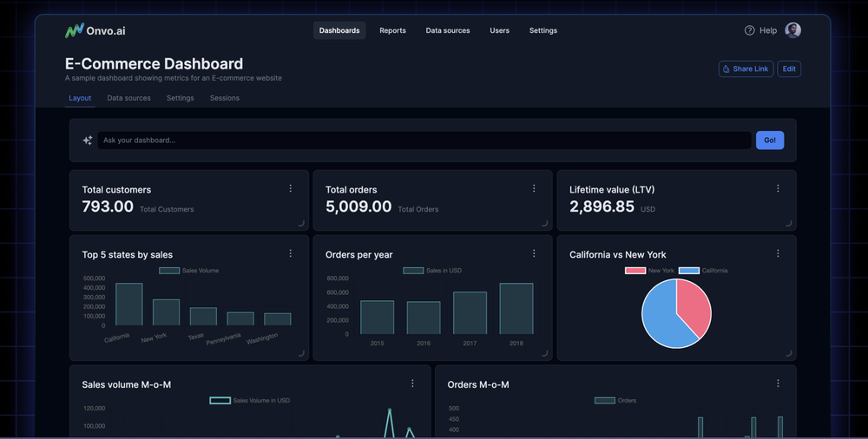The image size is (868, 439).
Task: Open the Total customers card options menu
Action: [x=290, y=188]
